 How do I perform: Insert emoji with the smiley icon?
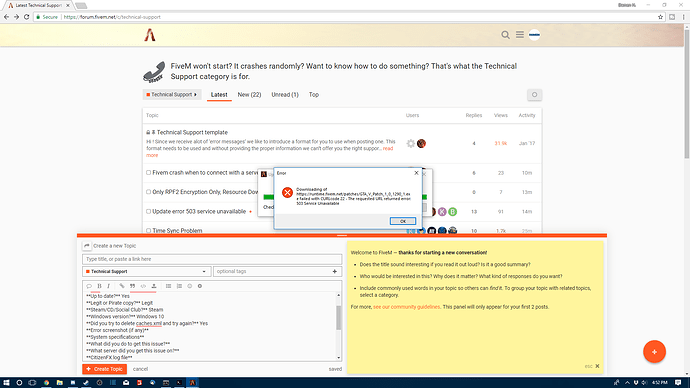coord(190,286)
